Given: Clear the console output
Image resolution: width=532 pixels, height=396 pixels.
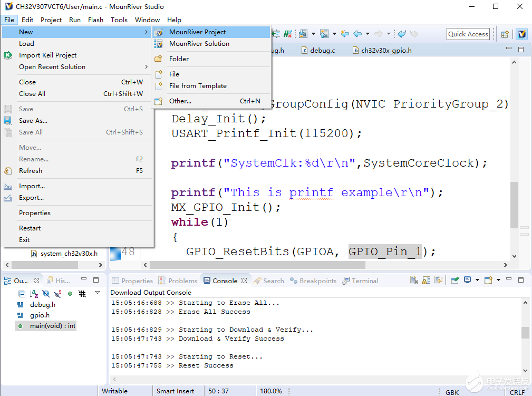Looking at the screenshot, I should coord(414,280).
